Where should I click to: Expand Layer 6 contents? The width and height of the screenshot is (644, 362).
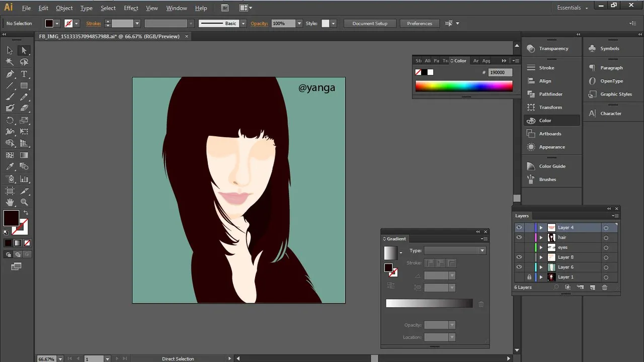point(541,267)
